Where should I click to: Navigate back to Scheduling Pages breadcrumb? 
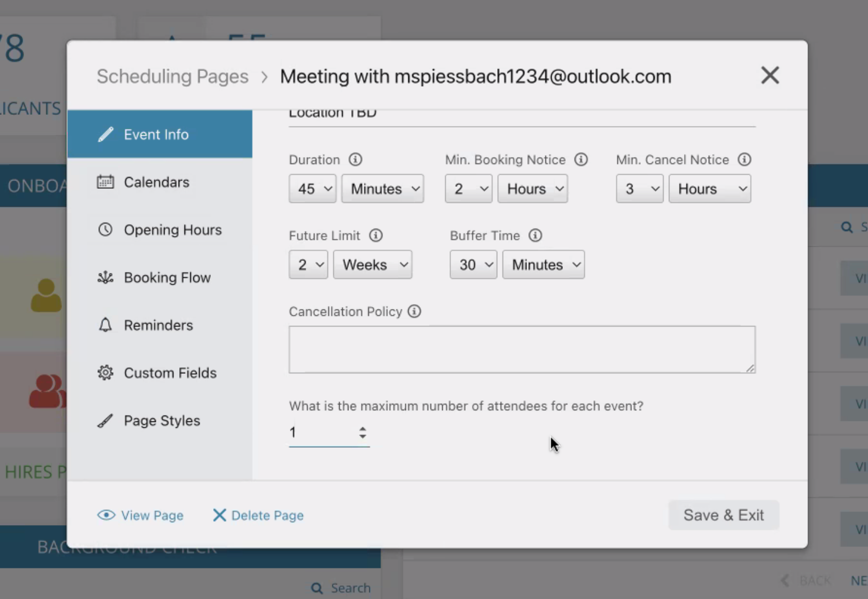[172, 76]
